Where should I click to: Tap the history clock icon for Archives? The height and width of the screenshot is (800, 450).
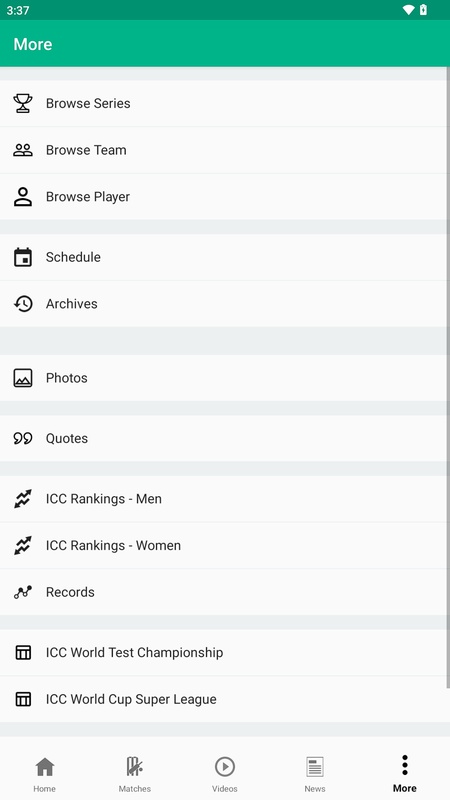coord(23,304)
